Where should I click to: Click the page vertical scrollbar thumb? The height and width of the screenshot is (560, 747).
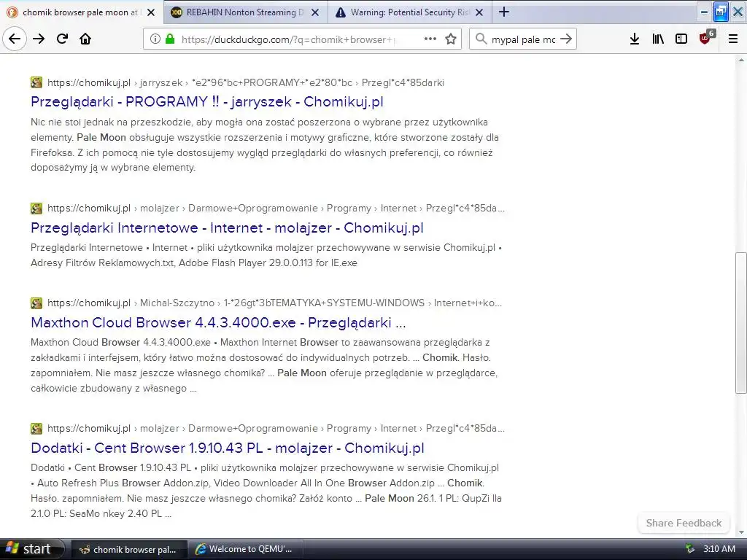pos(741,323)
